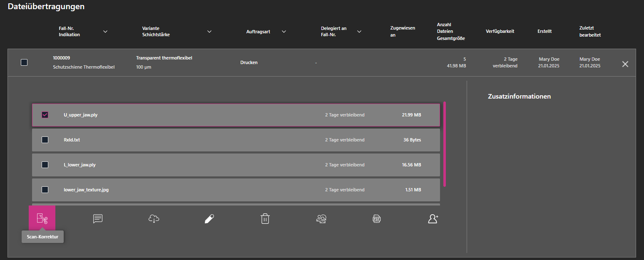Click the cloud download icon

pyautogui.click(x=154, y=219)
